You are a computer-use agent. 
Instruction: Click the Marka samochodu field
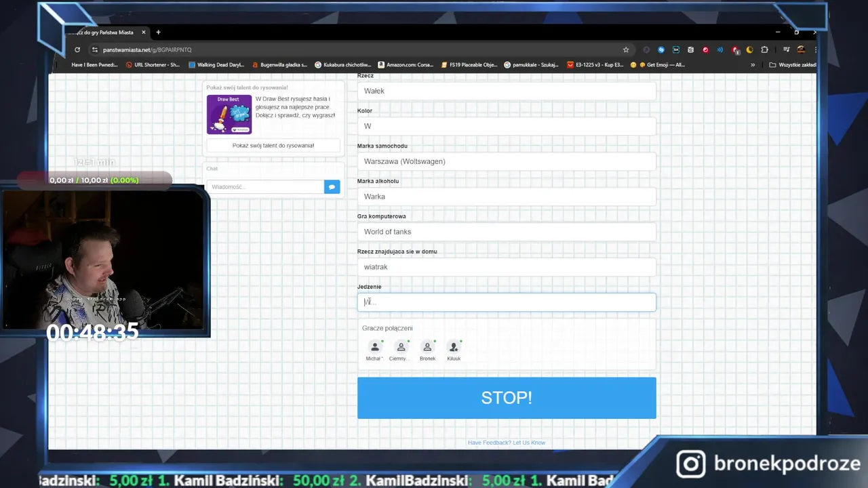point(507,161)
